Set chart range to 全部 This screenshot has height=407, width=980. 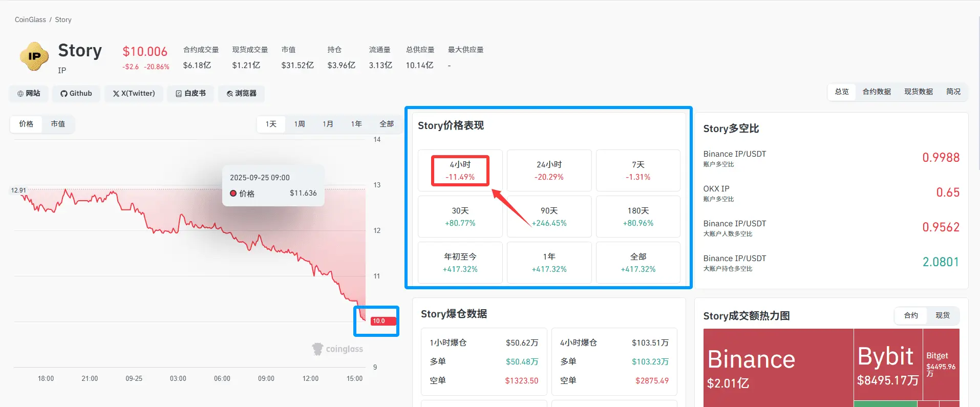387,124
